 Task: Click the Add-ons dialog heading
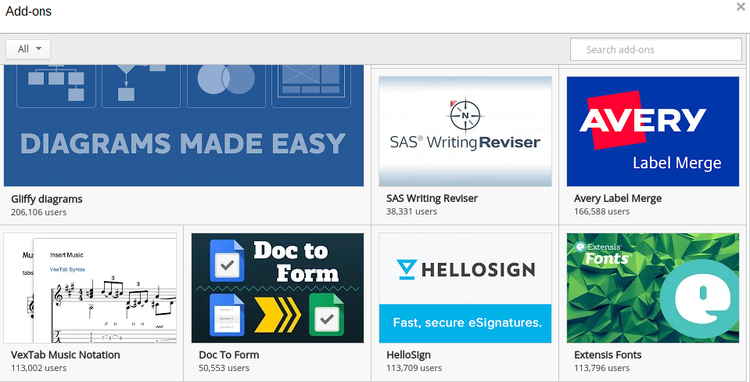click(29, 11)
